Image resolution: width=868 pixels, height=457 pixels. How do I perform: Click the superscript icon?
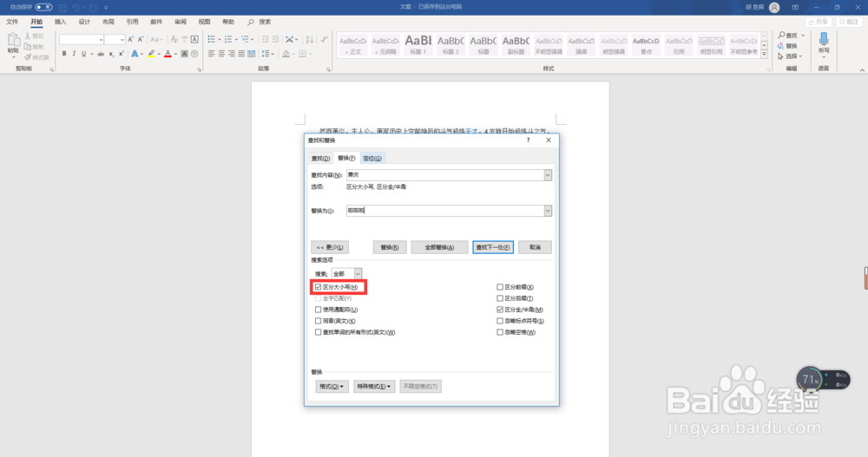point(121,54)
